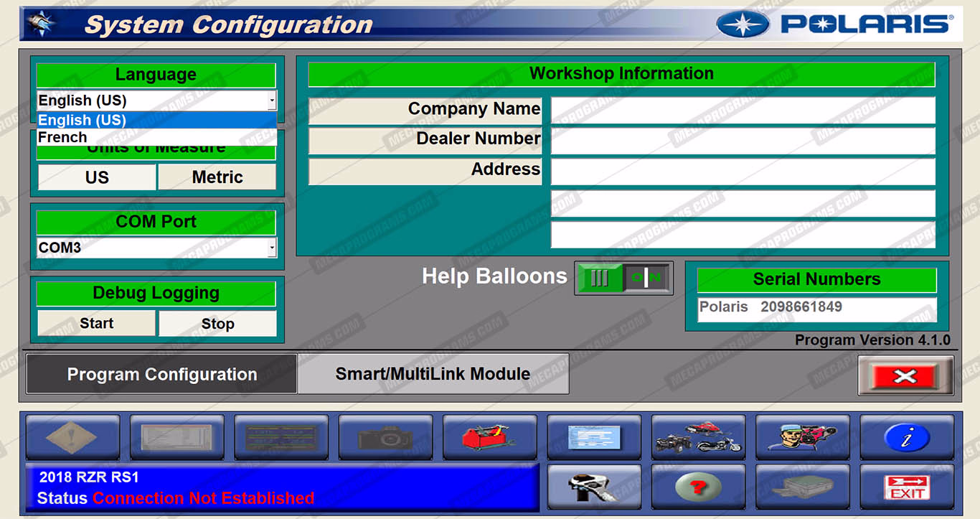980x519 pixels.
Task: Click the Language header label
Action: click(x=156, y=75)
